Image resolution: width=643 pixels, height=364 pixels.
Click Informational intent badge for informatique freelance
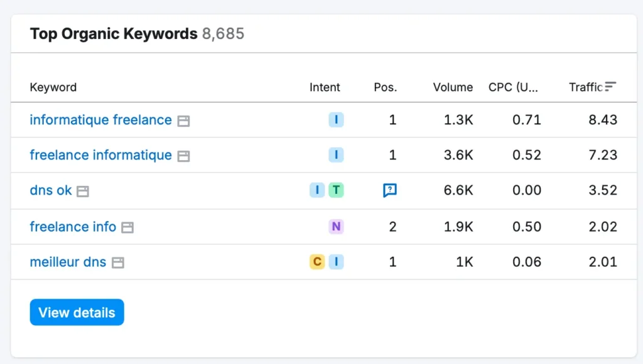337,120
